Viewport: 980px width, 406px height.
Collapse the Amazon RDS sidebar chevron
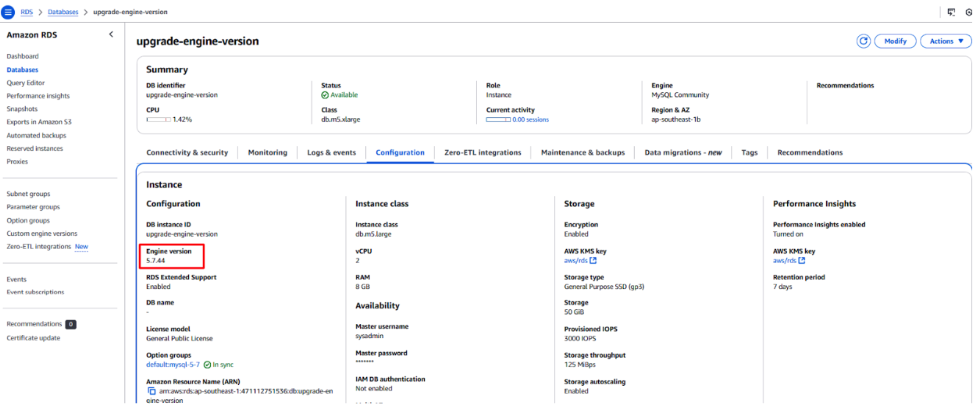pyautogui.click(x=111, y=34)
